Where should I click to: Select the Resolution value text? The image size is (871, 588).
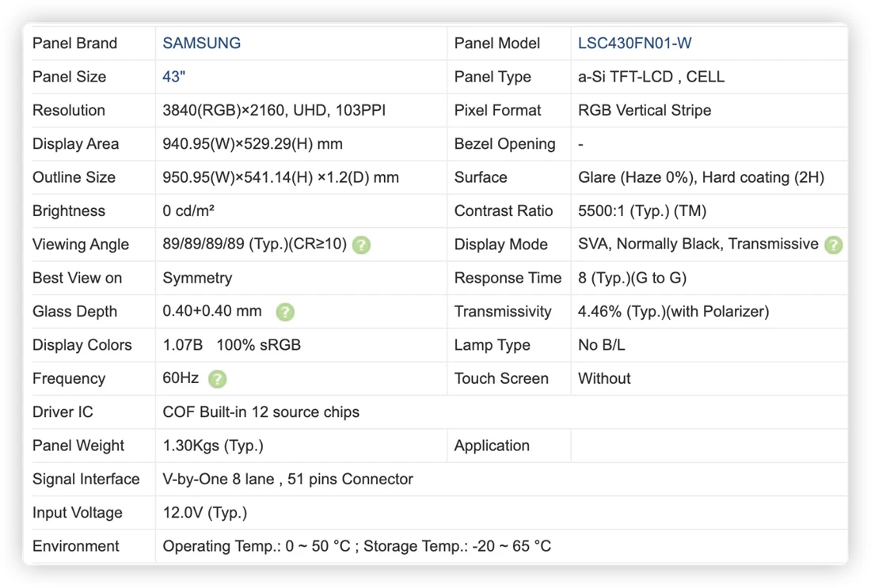tap(274, 111)
